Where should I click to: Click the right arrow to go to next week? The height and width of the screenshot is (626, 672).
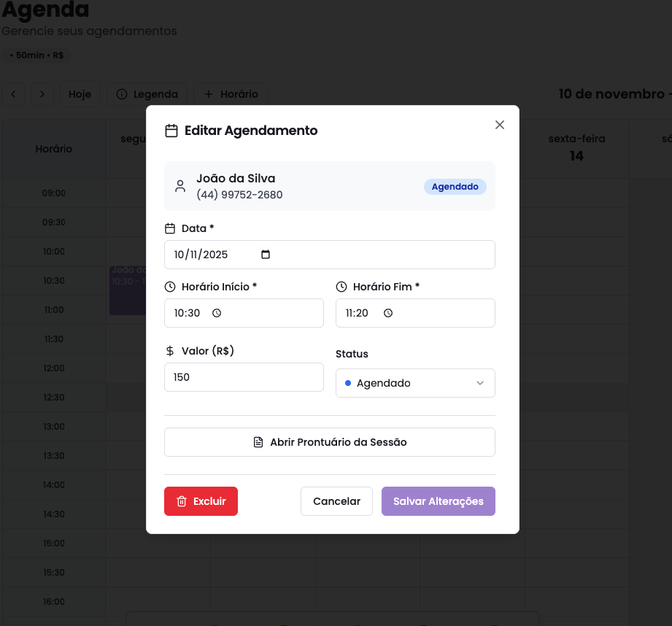42,94
